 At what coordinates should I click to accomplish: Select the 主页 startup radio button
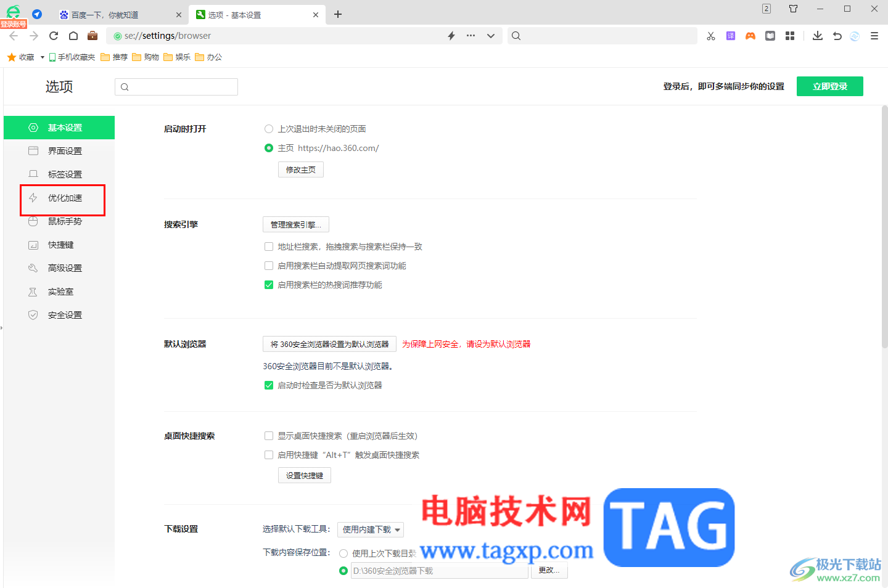[x=269, y=148]
